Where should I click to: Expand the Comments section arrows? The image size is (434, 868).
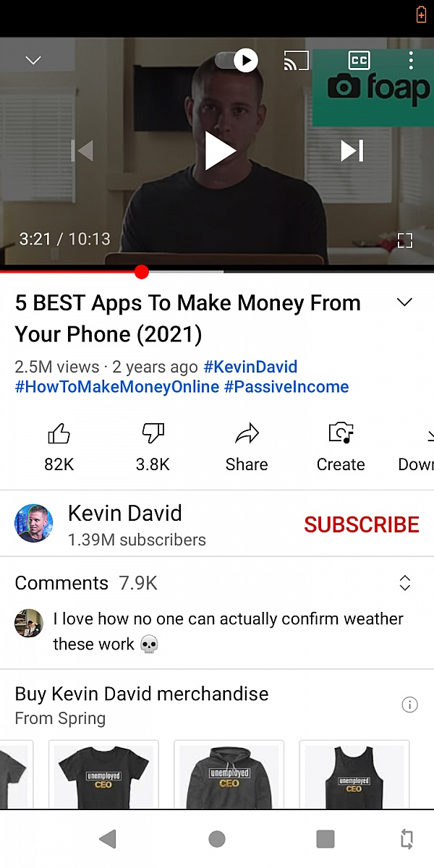click(x=405, y=583)
